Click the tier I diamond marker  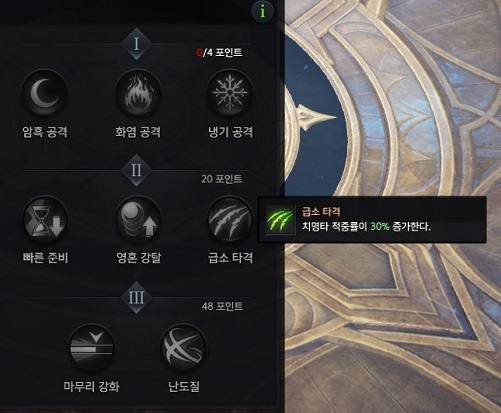click(x=136, y=44)
